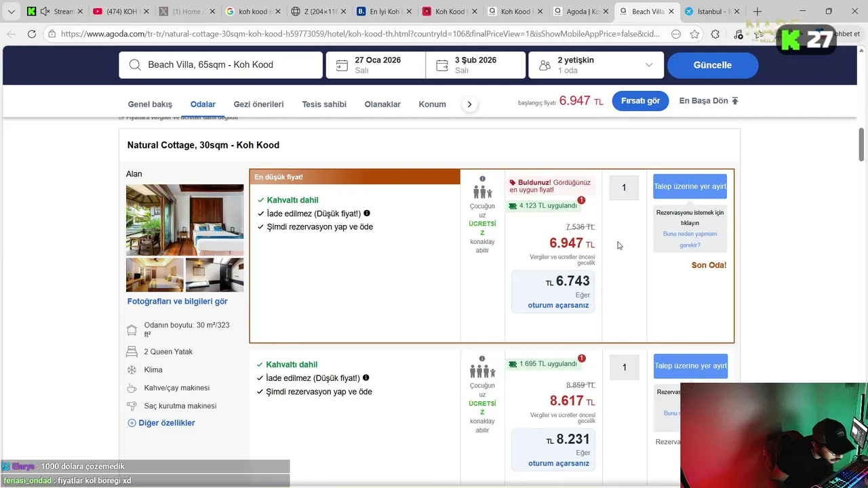
Task: Open room count selector for 8.617 TL offer
Action: click(x=624, y=367)
